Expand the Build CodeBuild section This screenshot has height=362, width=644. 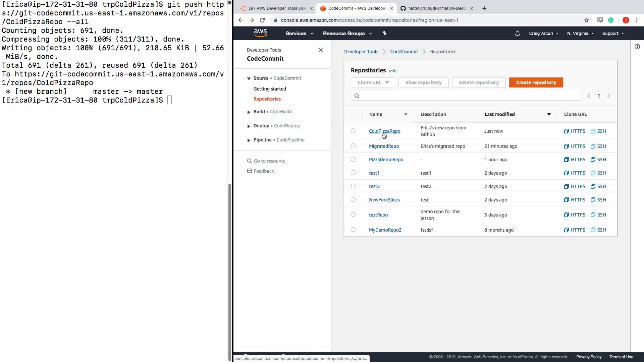249,112
